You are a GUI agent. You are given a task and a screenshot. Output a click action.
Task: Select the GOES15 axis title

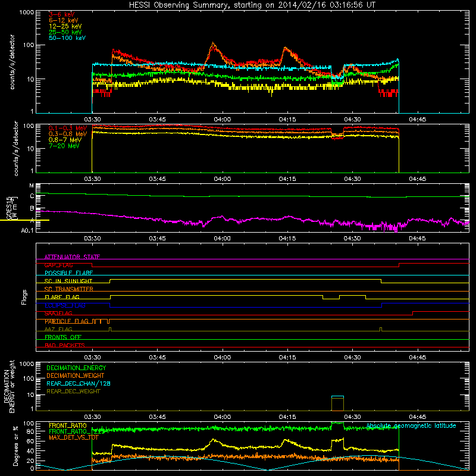pos(11,208)
